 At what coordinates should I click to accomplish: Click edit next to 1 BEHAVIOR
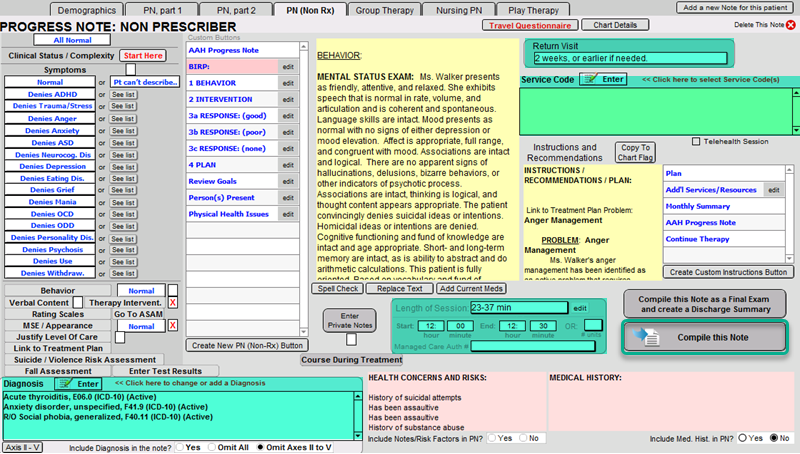point(288,83)
